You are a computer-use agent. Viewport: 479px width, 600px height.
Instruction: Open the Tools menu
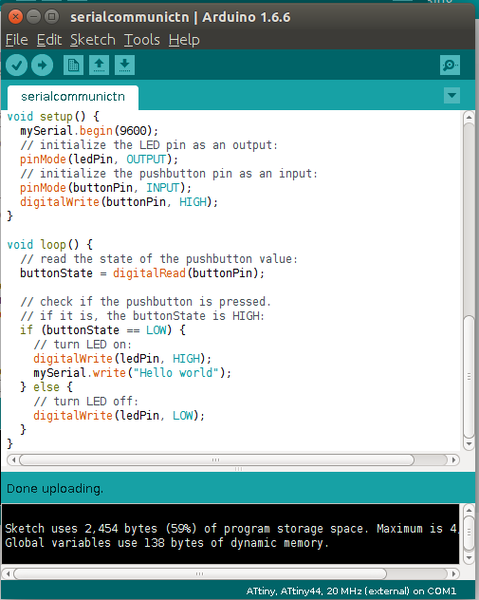142,40
